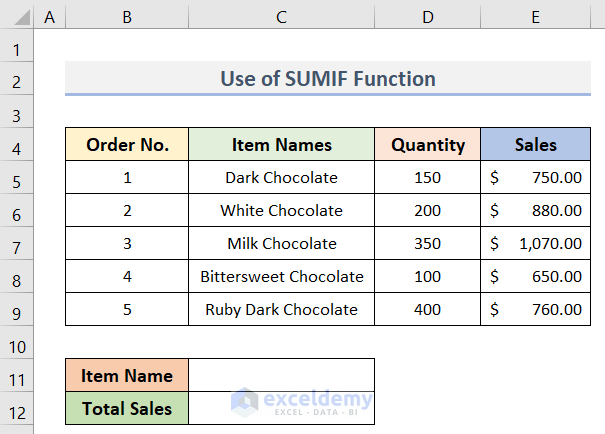The image size is (605, 434).
Task: Click the select-all corner triangle
Action: [x=18, y=15]
